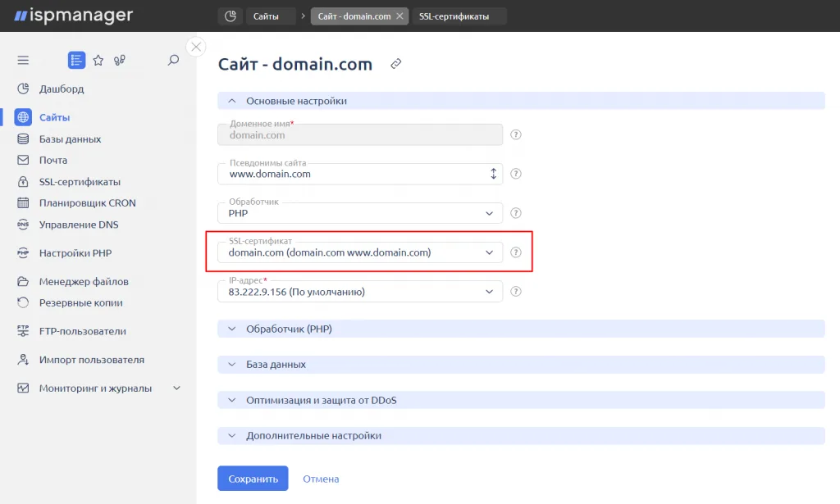The image size is (840, 504).
Task: Click the Настройки PHP icon
Action: (23, 252)
